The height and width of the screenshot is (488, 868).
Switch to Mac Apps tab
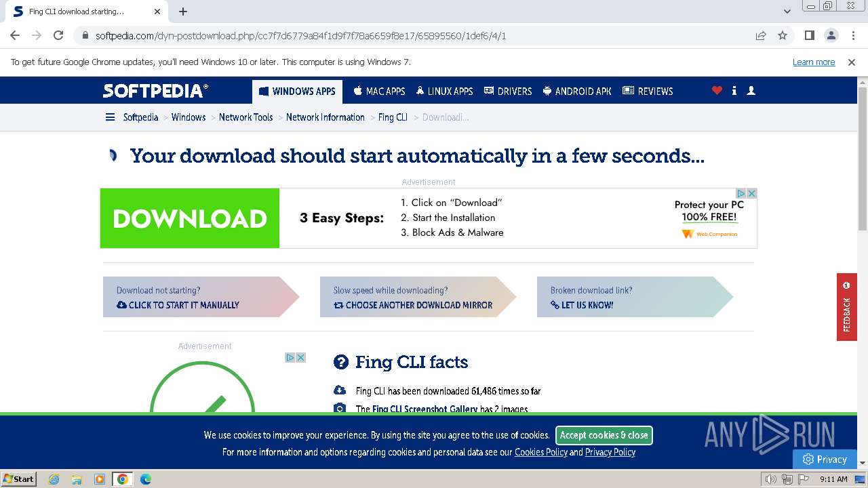tap(379, 91)
